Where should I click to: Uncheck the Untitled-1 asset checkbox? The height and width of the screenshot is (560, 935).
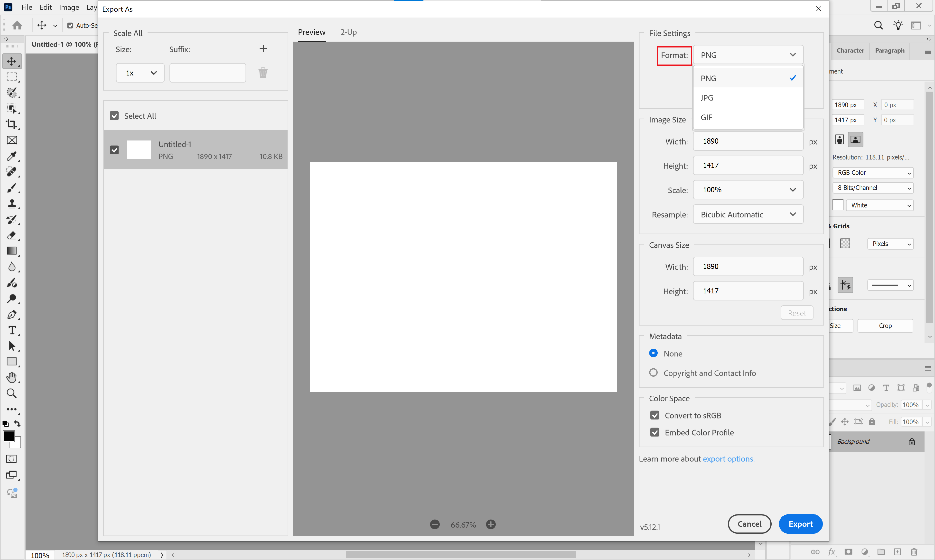pyautogui.click(x=114, y=150)
